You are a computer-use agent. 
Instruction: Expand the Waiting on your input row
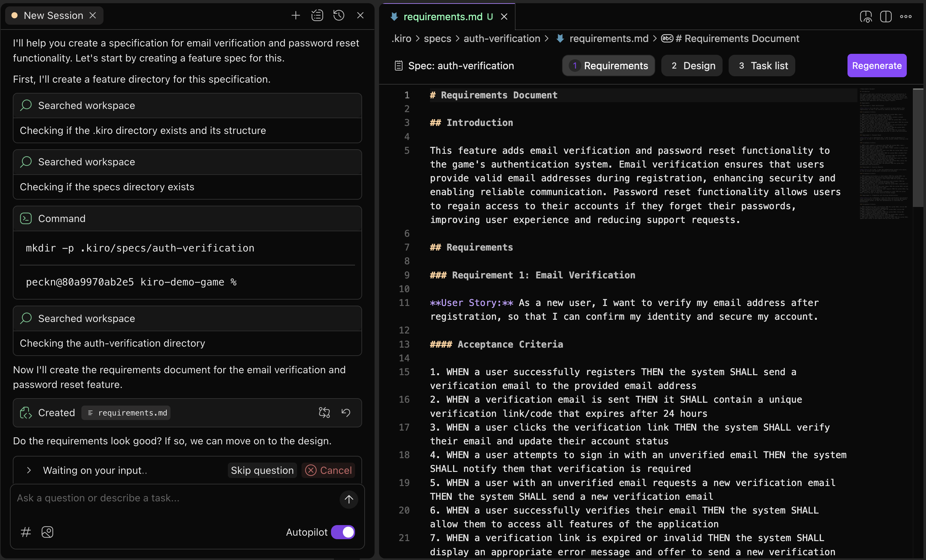(x=29, y=470)
